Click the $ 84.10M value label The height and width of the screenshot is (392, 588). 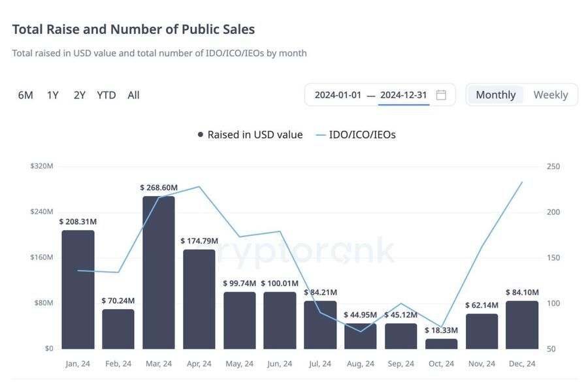pyautogui.click(x=522, y=292)
